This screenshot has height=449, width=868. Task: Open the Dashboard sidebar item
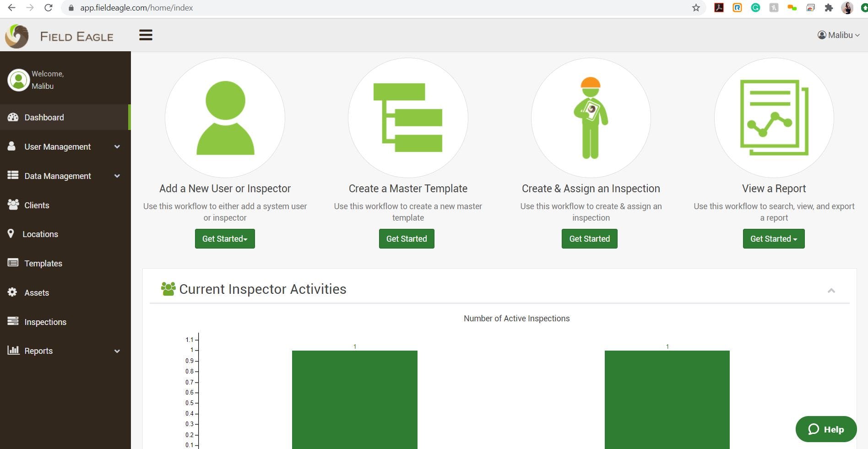point(44,118)
